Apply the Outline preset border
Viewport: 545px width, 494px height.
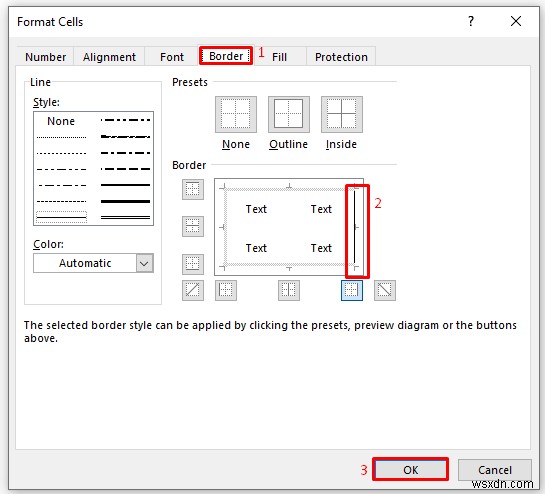[x=288, y=114]
